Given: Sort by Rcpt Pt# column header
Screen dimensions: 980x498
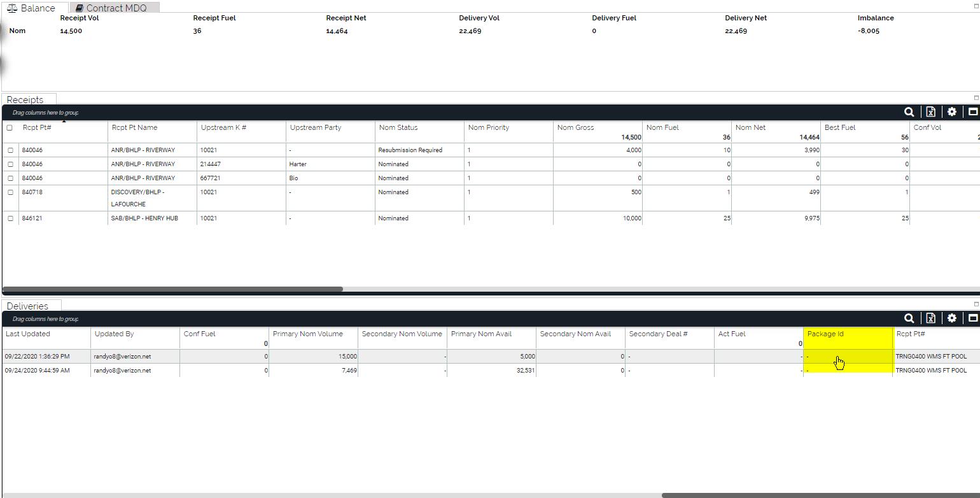Looking at the screenshot, I should point(37,127).
